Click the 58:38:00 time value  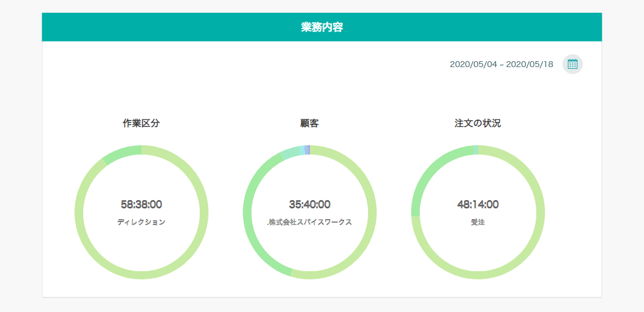pyautogui.click(x=141, y=204)
